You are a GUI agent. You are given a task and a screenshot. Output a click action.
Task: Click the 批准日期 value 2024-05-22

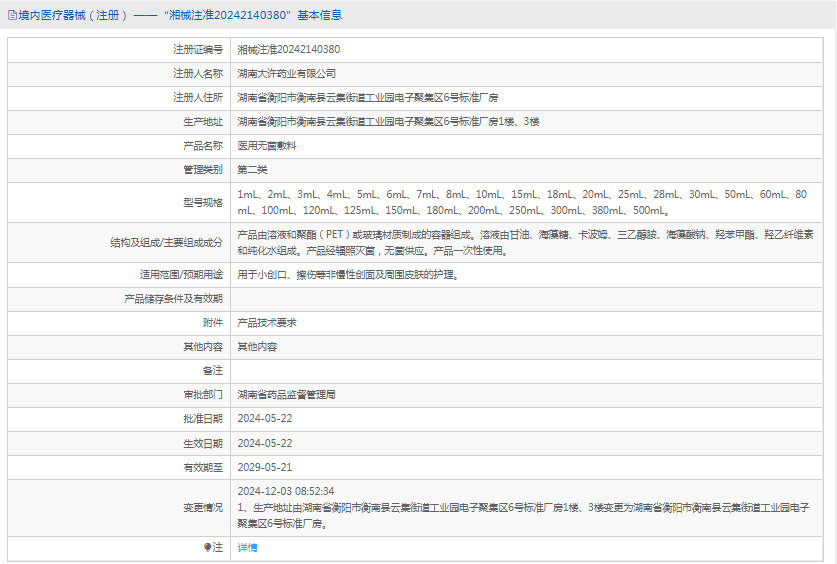(265, 418)
